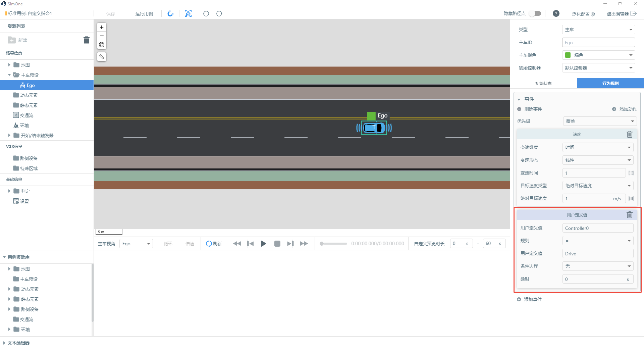This screenshot has height=349, width=644.
Task: Open the 主车视角 Ego dropdown
Action: coord(136,244)
